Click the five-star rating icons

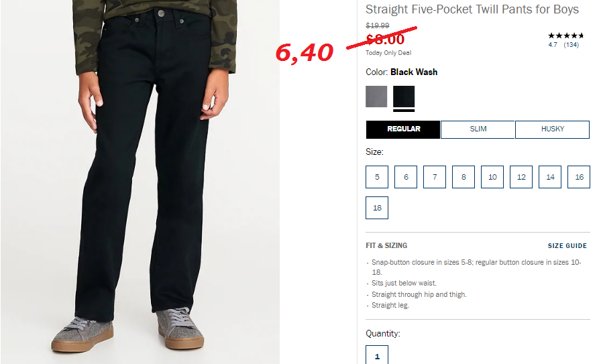[566, 36]
